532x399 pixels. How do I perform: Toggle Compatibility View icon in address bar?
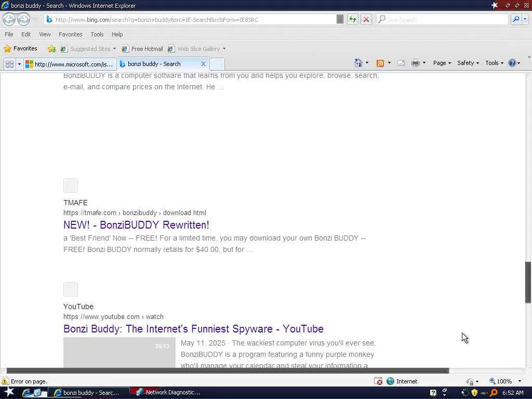coord(340,19)
